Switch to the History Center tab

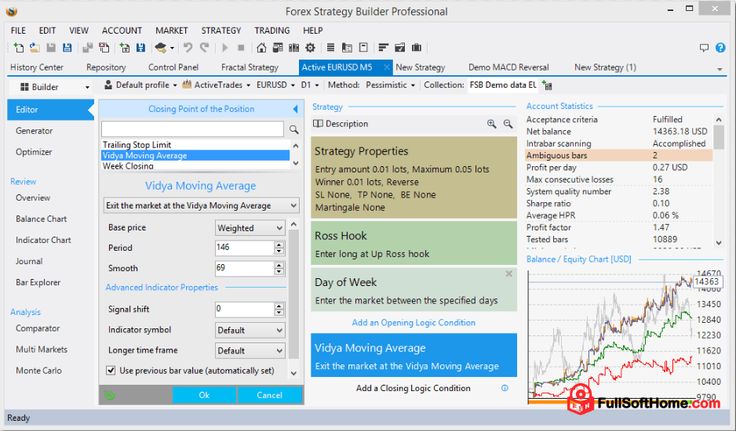click(37, 68)
